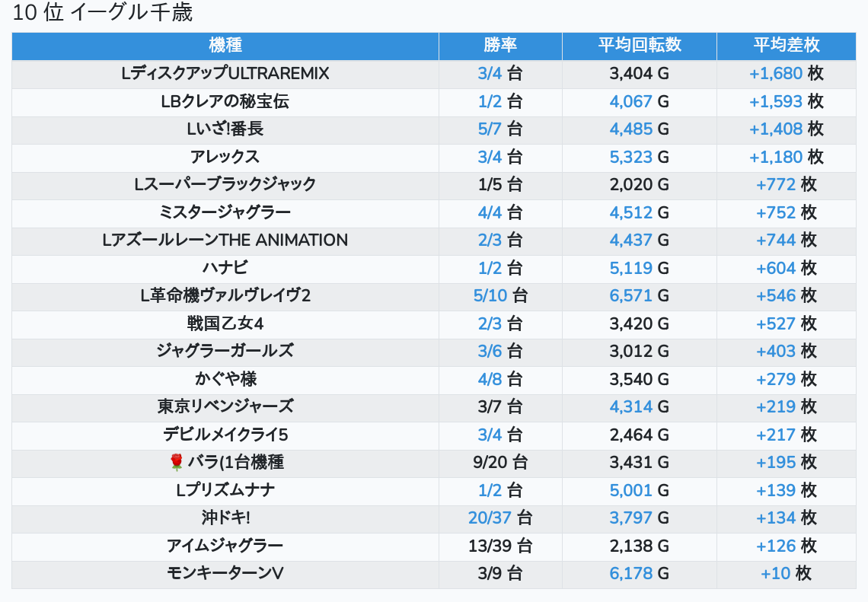Select the +752 value for ミスタージャグラー

pos(776,212)
